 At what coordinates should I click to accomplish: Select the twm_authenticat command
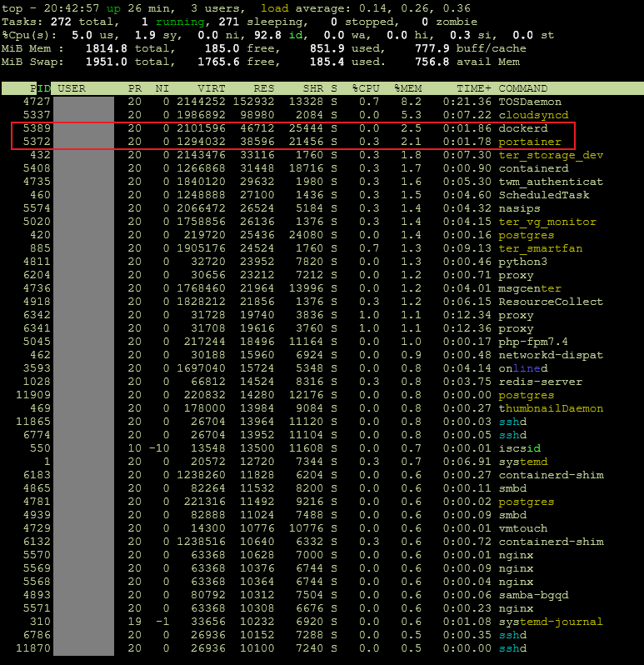[x=551, y=182]
